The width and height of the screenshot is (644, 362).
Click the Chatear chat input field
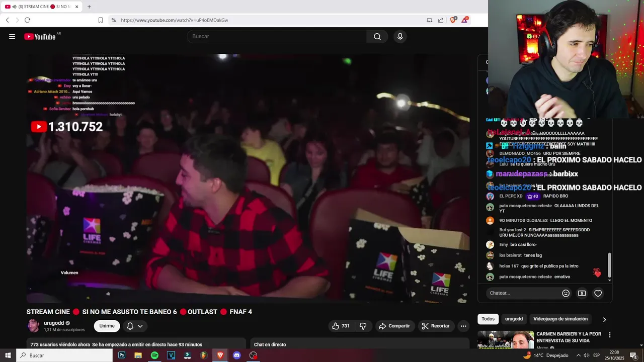pyautogui.click(x=523, y=293)
